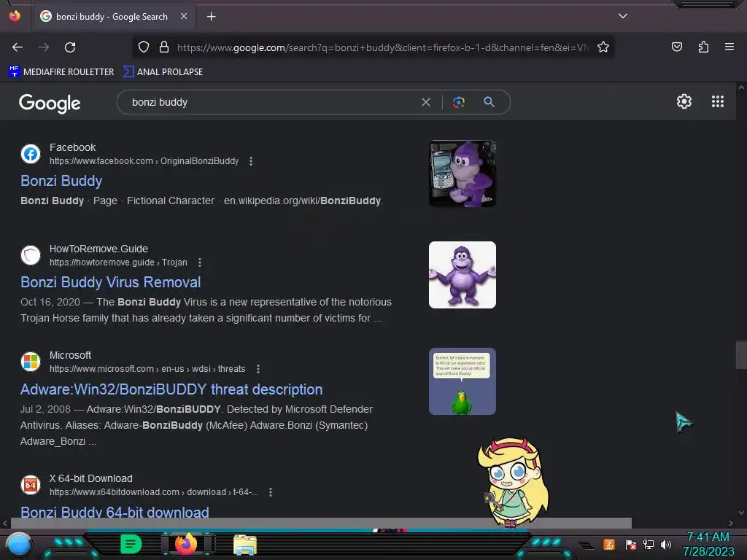Click the forward navigation arrow
The width and height of the screenshot is (747, 560).
[44, 47]
